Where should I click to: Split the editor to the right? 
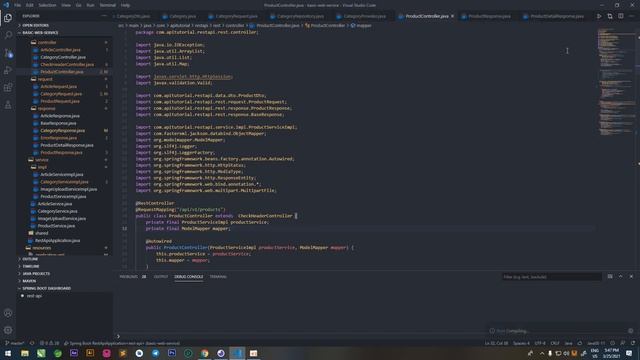coord(620,16)
